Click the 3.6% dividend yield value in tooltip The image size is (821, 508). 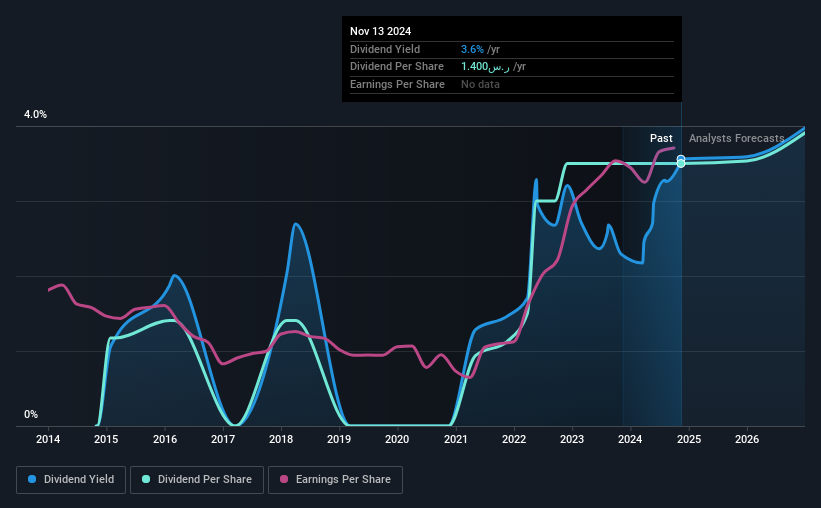click(472, 49)
